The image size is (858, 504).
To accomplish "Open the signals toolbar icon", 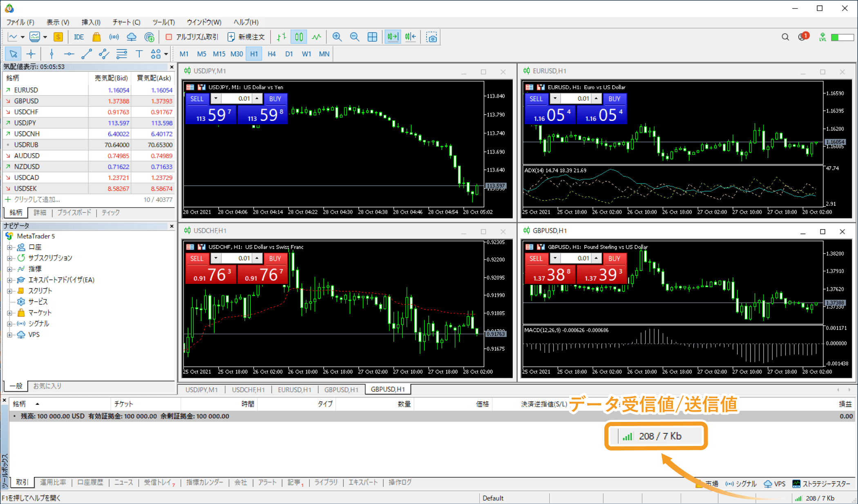I will click(114, 37).
